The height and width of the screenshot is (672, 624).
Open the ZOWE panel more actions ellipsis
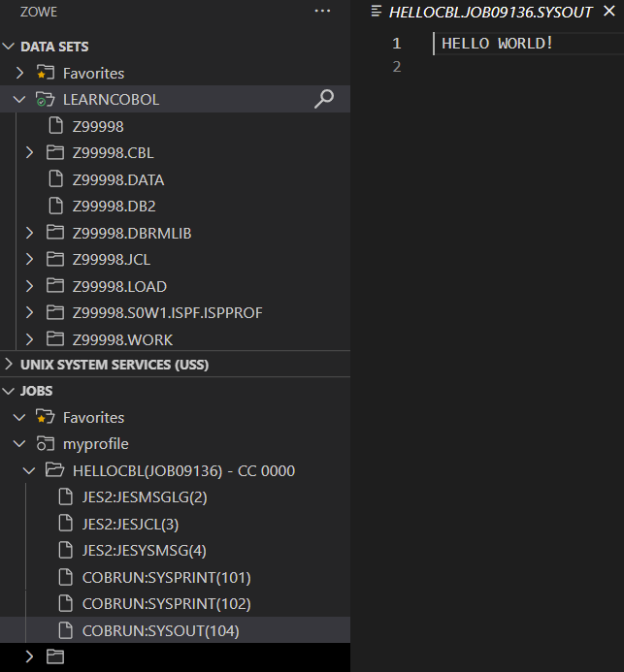(x=322, y=11)
